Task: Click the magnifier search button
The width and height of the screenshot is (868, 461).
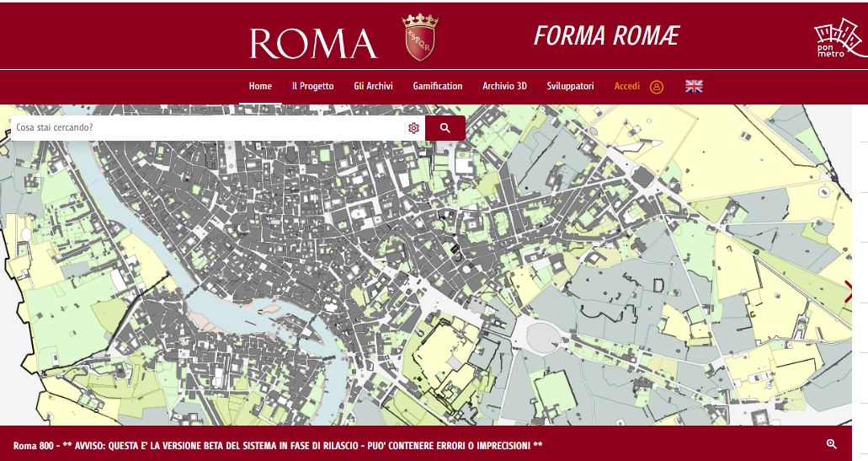Action: point(445,128)
